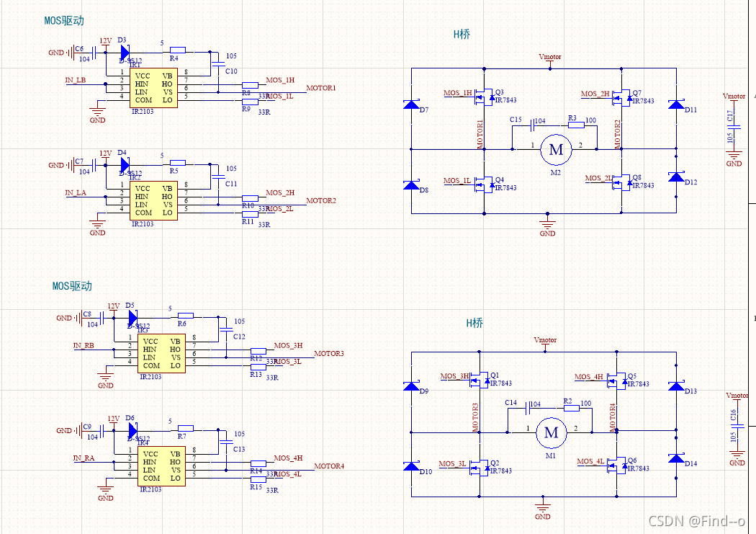Viewport: 756px width, 534px height.
Task: Click the IR2103 chip labeled IR4
Action: (x=161, y=466)
